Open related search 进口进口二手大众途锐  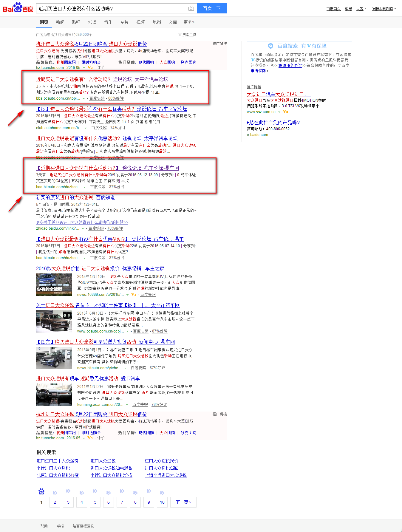(58, 461)
